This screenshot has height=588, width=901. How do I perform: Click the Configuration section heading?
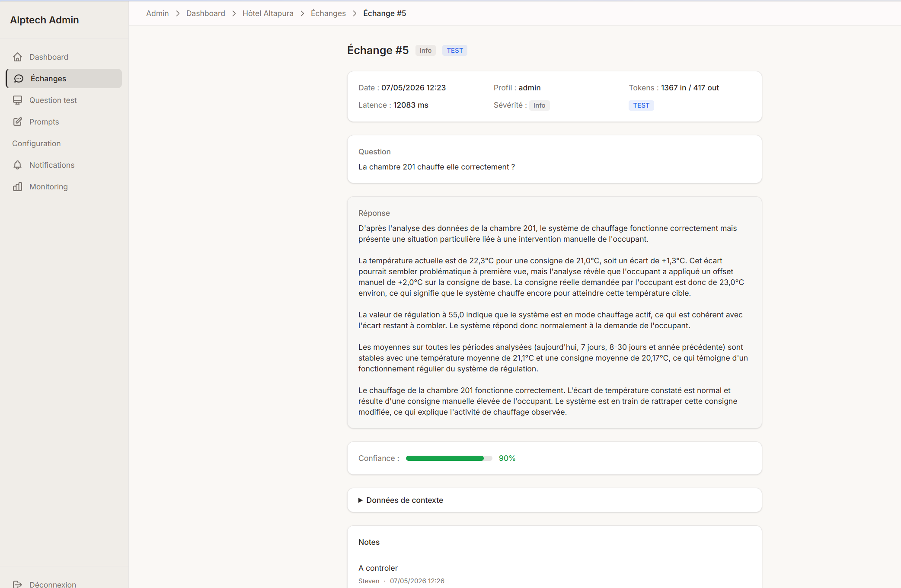(x=36, y=144)
